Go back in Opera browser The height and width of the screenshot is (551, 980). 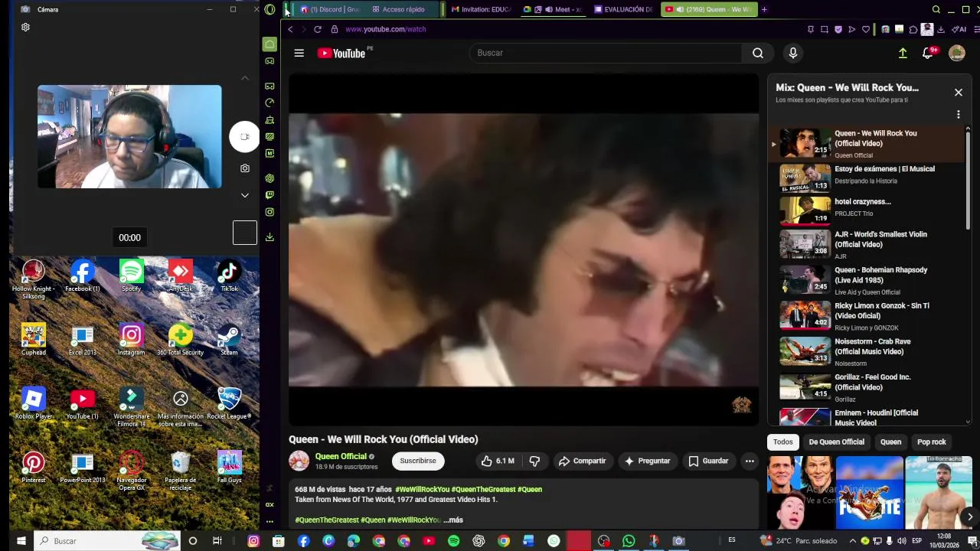click(290, 29)
